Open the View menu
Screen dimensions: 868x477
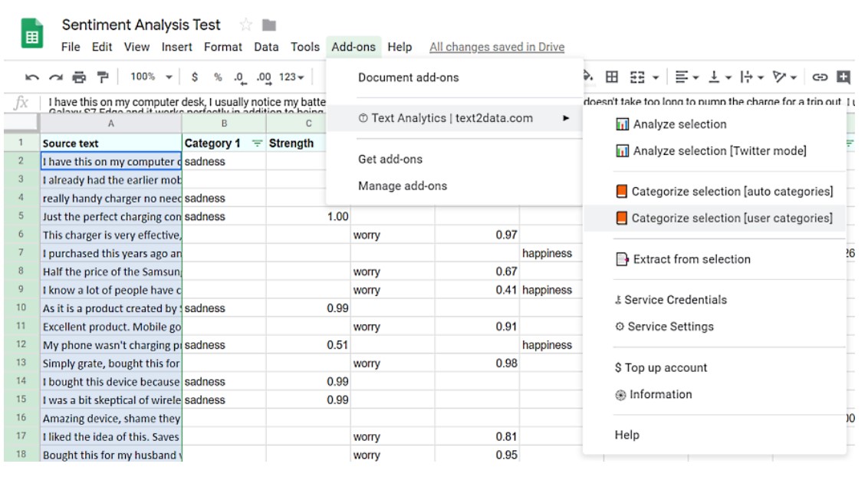tap(136, 47)
